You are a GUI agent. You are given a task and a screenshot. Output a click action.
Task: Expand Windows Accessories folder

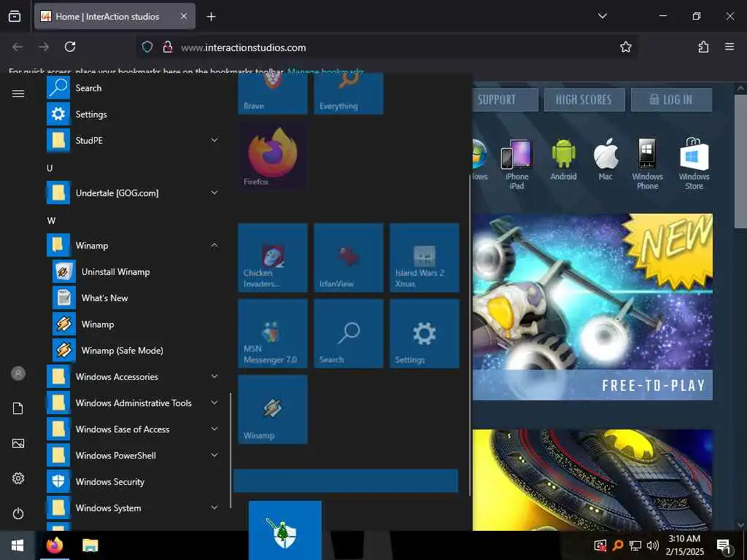click(x=133, y=377)
